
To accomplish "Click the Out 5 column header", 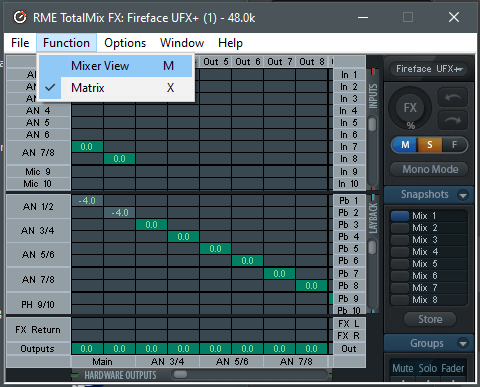I will click(215, 62).
